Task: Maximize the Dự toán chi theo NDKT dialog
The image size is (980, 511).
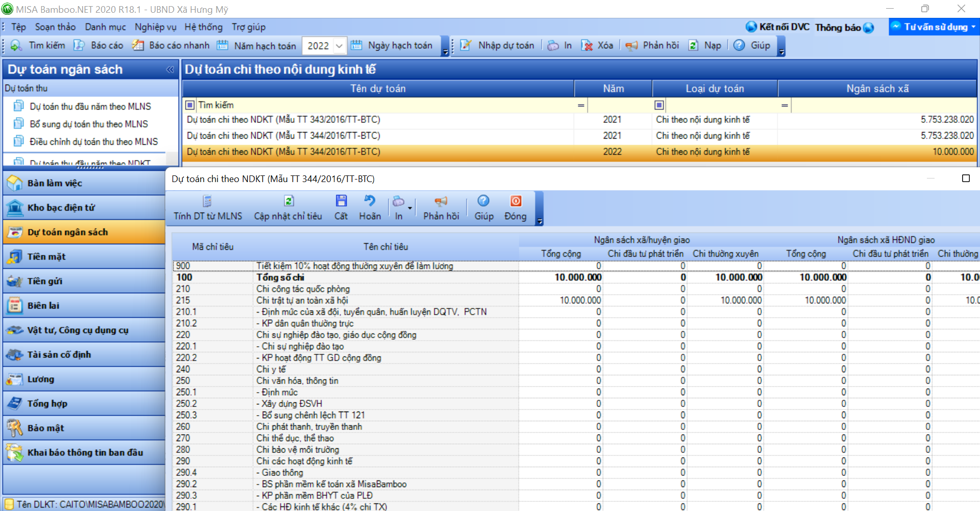Action: point(966,178)
